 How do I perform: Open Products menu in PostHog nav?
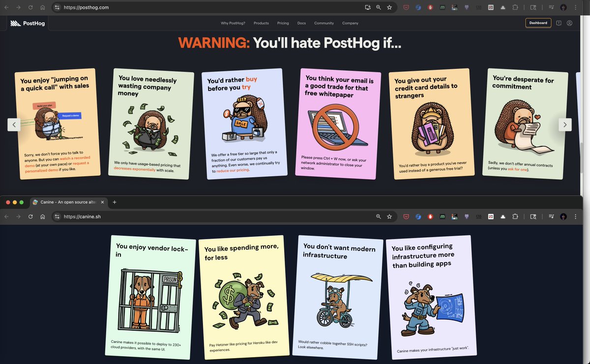pos(261,23)
